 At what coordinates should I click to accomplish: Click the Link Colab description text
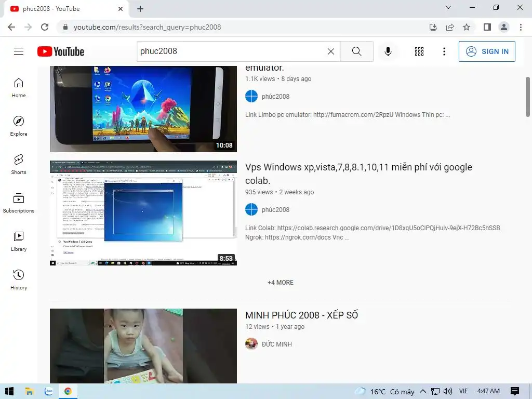coord(373,232)
